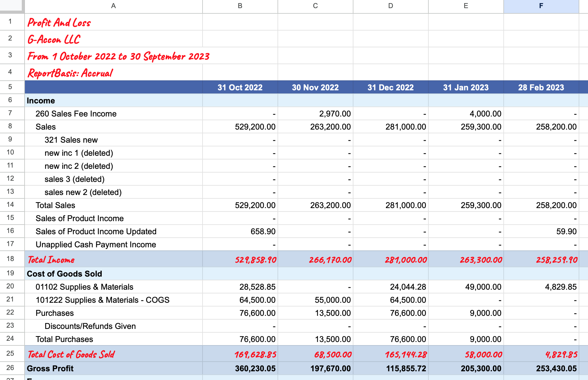Image resolution: width=588 pixels, height=380 pixels.
Task: Click the 'new inc 1 (deleted)' cell
Action: click(114, 153)
